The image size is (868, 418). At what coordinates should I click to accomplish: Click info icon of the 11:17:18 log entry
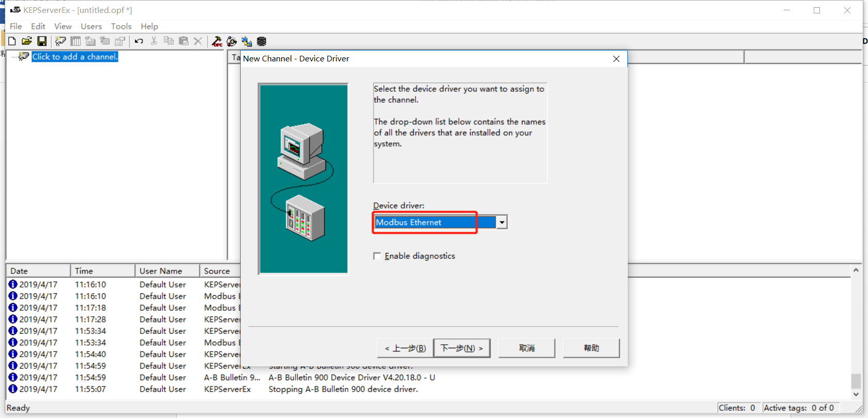tap(13, 308)
